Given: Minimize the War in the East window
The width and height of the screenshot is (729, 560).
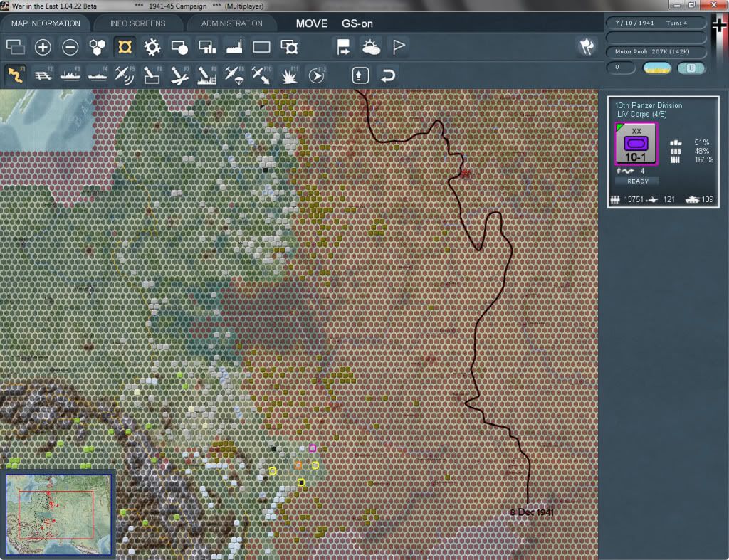Looking at the screenshot, I should point(676,5).
